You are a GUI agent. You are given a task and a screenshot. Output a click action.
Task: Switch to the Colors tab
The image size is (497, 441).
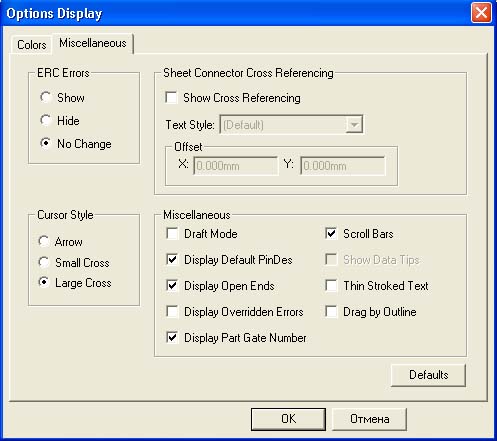(32, 45)
